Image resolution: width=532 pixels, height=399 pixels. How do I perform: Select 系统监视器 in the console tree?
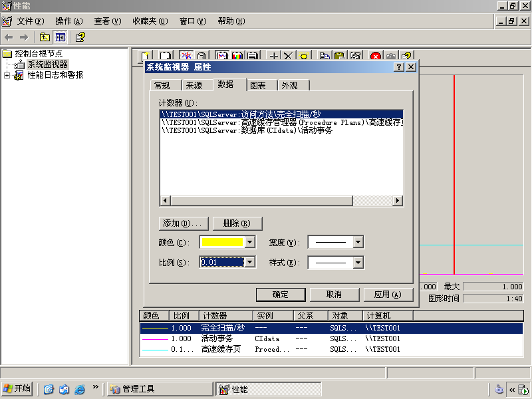(x=47, y=65)
